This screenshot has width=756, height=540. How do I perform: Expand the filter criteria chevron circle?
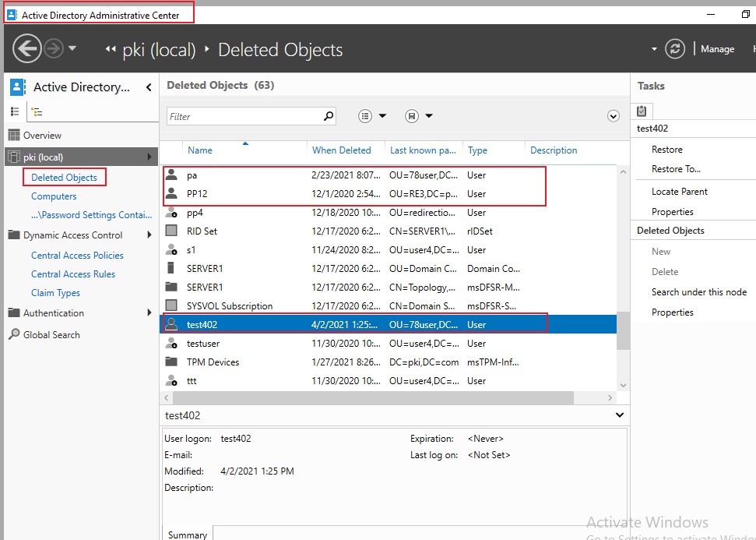(x=614, y=116)
